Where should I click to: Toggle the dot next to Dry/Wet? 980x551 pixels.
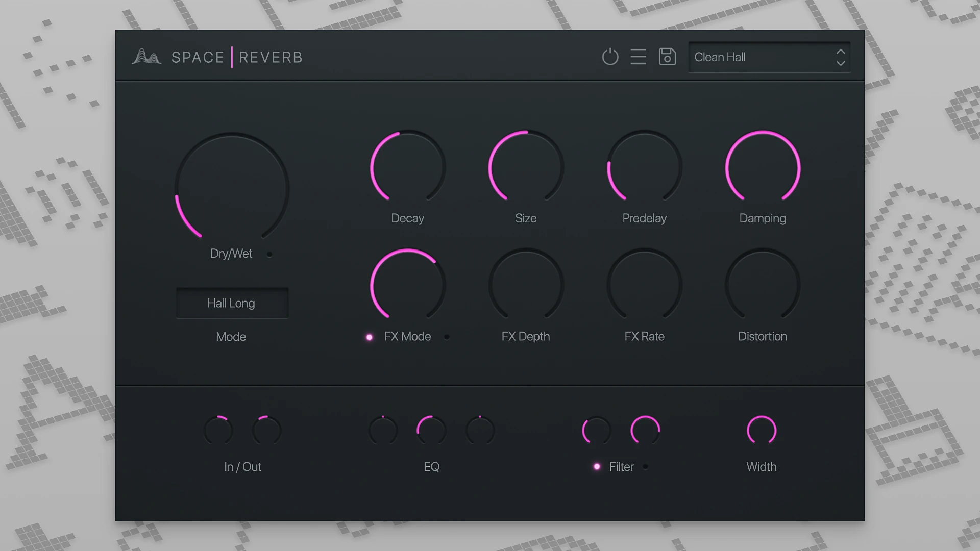click(269, 254)
